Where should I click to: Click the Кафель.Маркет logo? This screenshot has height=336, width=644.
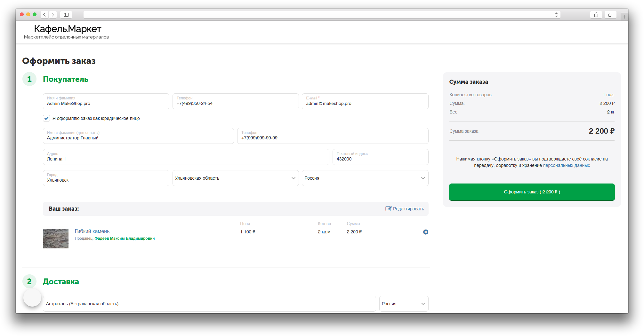68,29
